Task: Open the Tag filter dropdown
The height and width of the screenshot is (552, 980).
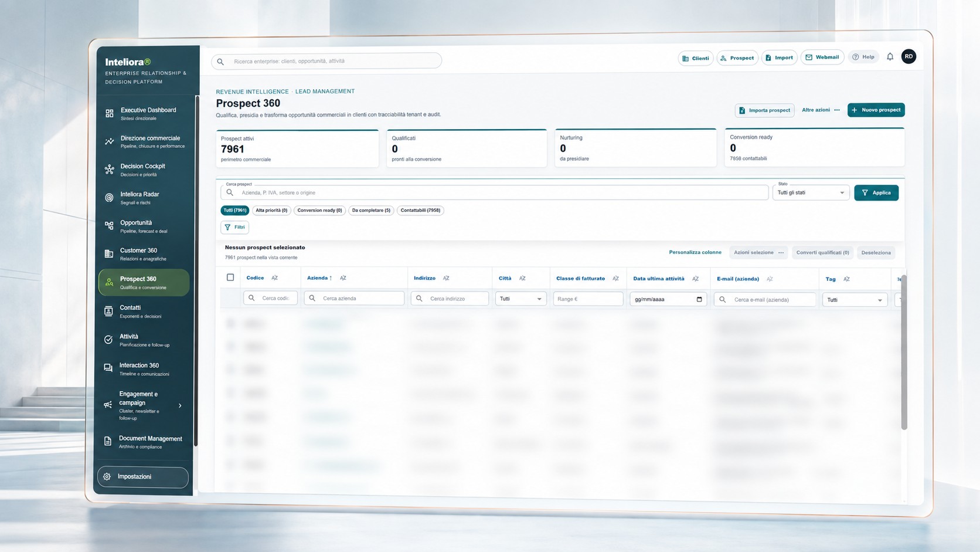Action: point(855,300)
